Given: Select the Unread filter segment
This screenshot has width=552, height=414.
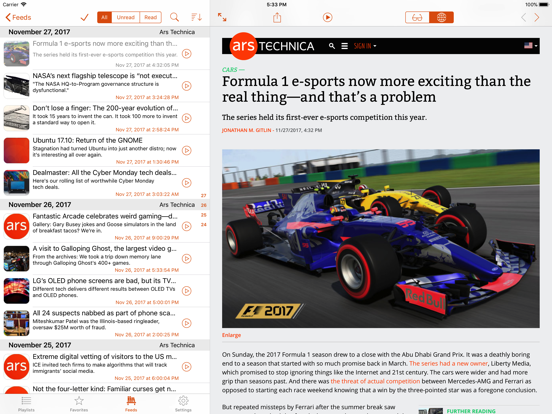Looking at the screenshot, I should pyautogui.click(x=126, y=17).
